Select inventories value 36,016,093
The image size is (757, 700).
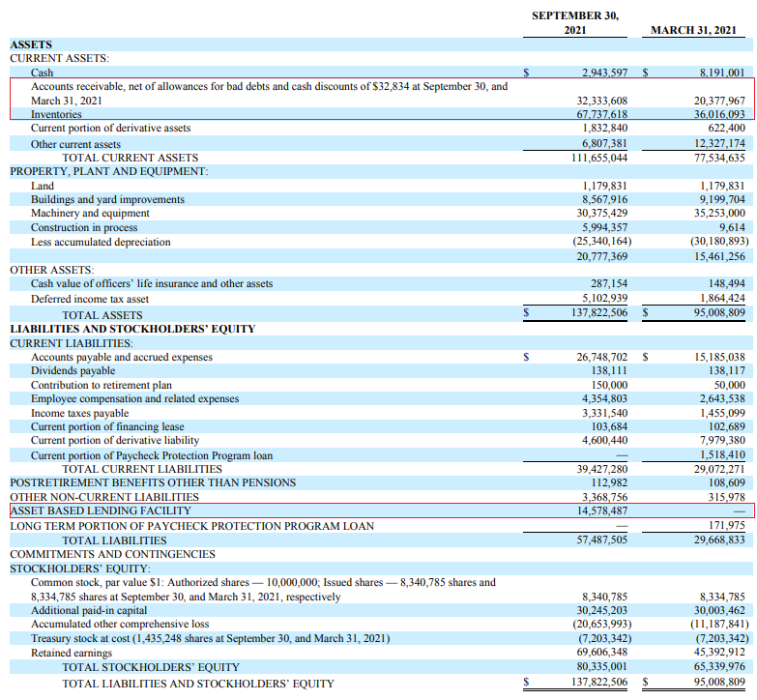pyautogui.click(x=719, y=114)
